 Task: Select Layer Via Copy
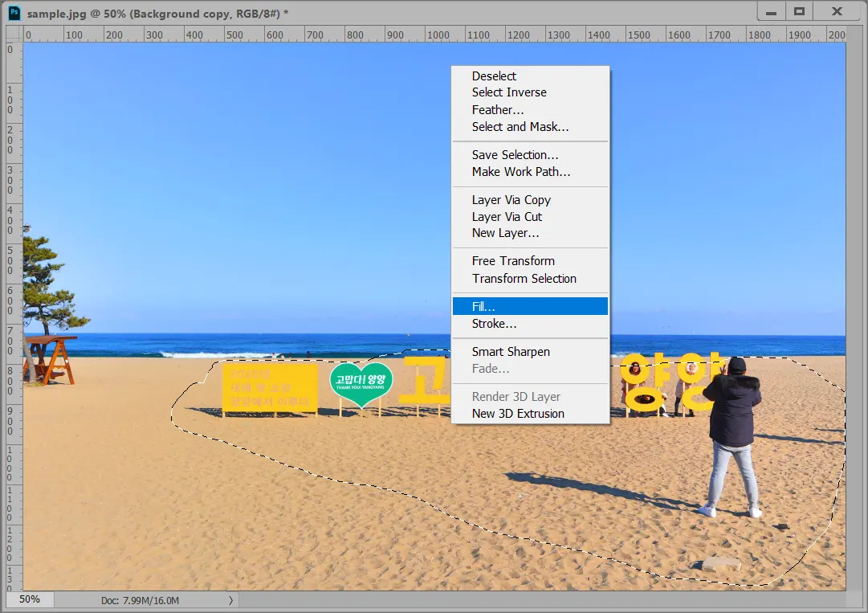click(530, 200)
